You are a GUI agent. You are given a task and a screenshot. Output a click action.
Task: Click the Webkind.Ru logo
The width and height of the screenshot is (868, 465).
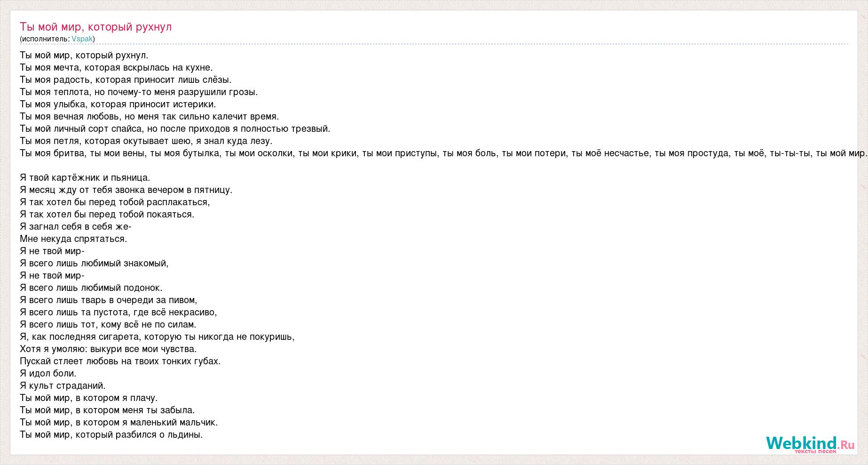[810, 444]
